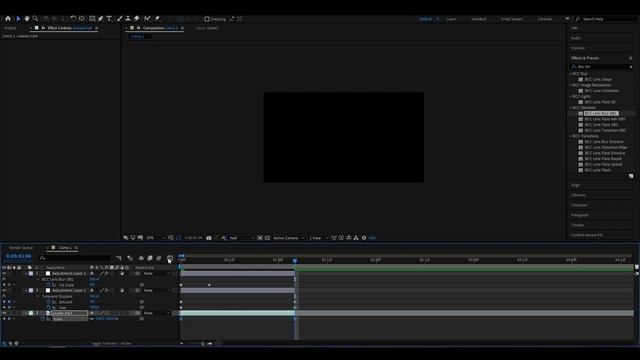Click the Effects & Presets search field
Viewport: 640px width, 360px height.
point(602,67)
